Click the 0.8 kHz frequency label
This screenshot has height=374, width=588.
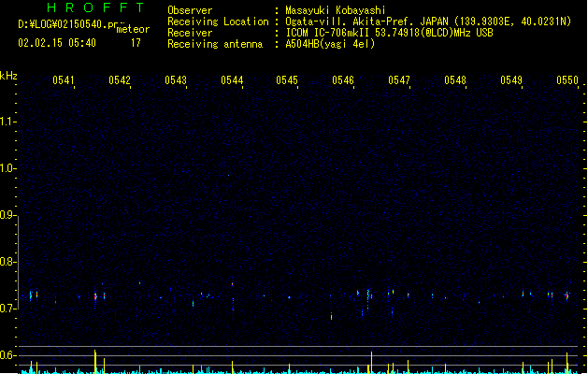click(7, 262)
